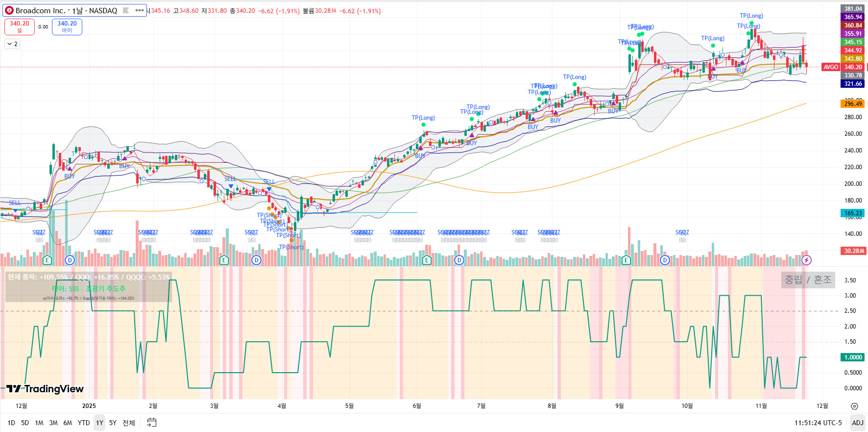Select the 6M range tab
868x432 pixels.
68,423
